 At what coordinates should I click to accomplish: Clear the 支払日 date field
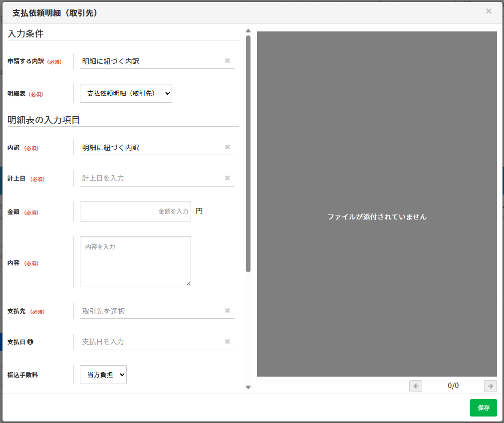[227, 341]
